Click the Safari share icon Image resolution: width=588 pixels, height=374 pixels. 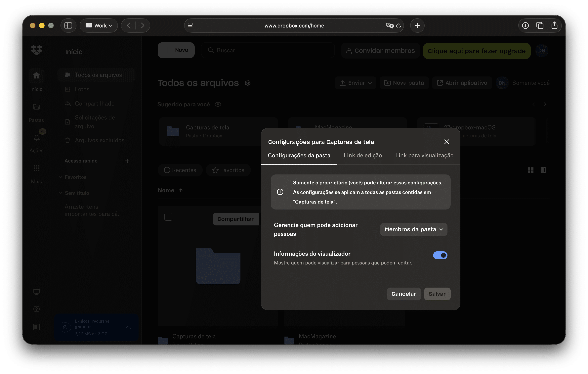point(554,25)
